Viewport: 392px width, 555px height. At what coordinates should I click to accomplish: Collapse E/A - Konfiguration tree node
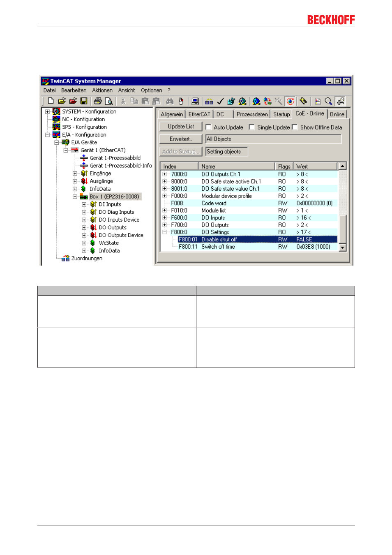click(x=48, y=134)
